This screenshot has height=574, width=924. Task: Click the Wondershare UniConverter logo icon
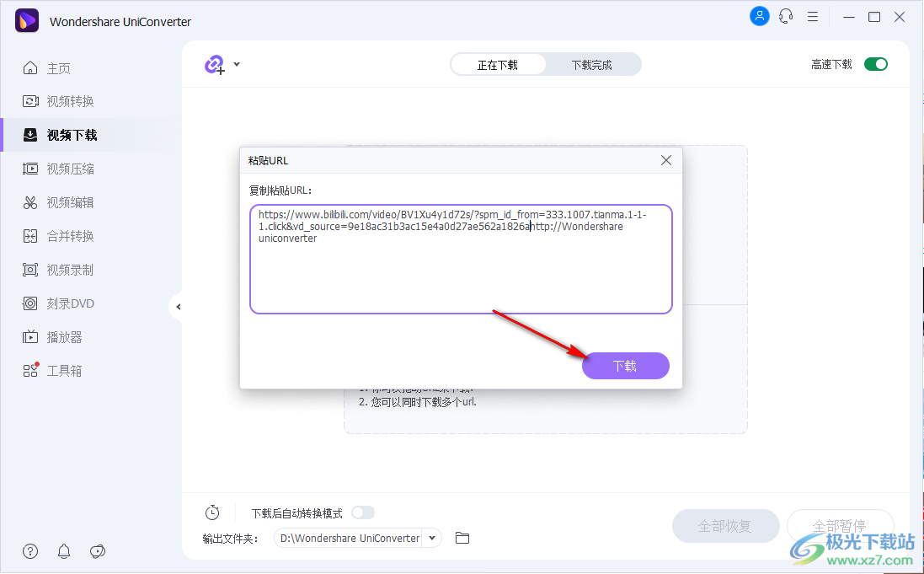[26, 20]
